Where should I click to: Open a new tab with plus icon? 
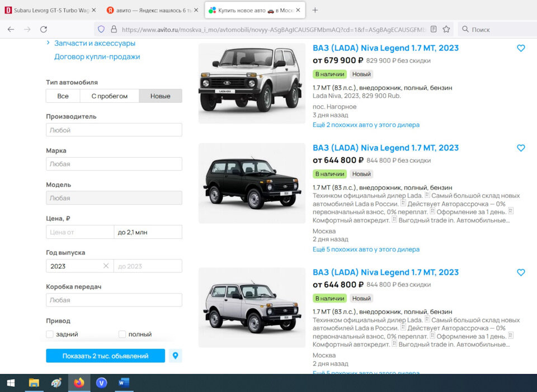click(x=315, y=10)
